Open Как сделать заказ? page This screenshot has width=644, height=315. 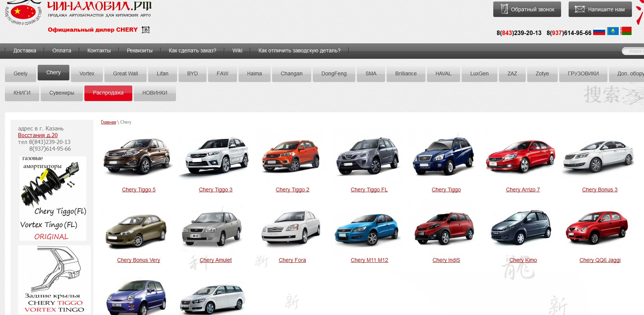point(193,50)
